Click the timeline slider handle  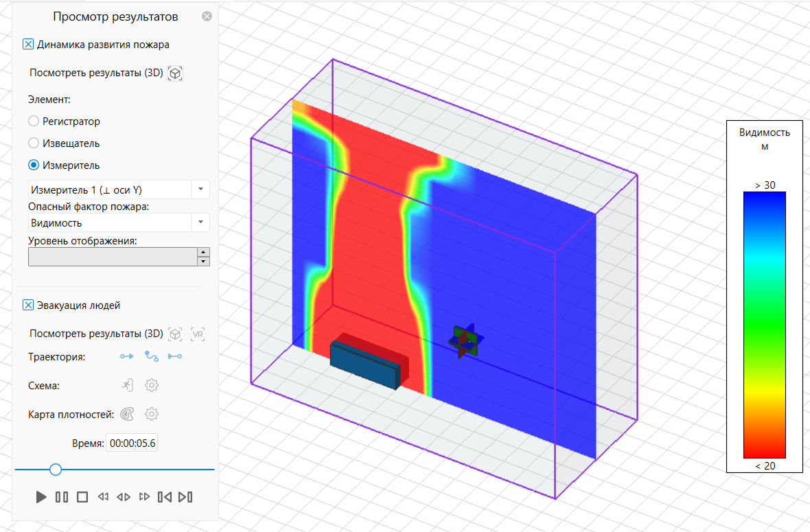click(x=56, y=470)
